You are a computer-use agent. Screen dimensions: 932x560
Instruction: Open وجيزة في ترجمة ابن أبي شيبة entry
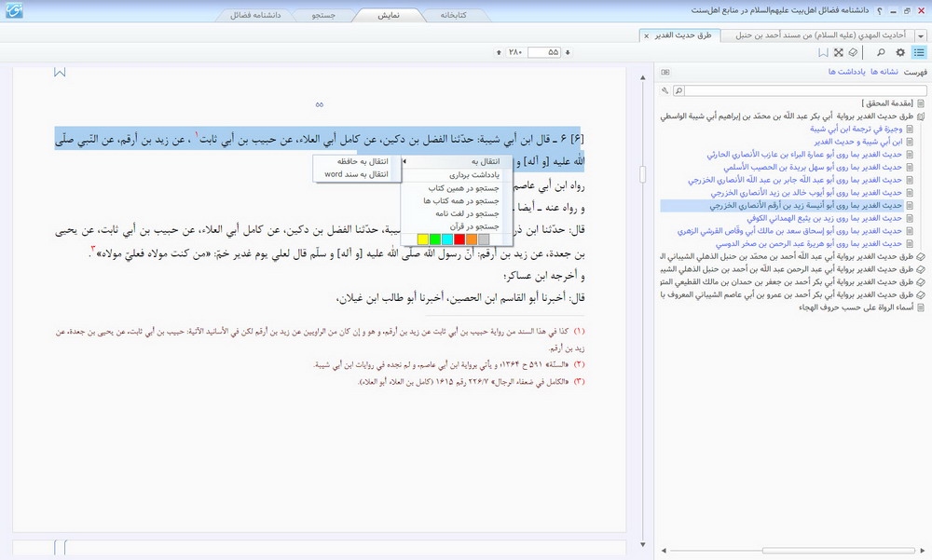(856, 129)
